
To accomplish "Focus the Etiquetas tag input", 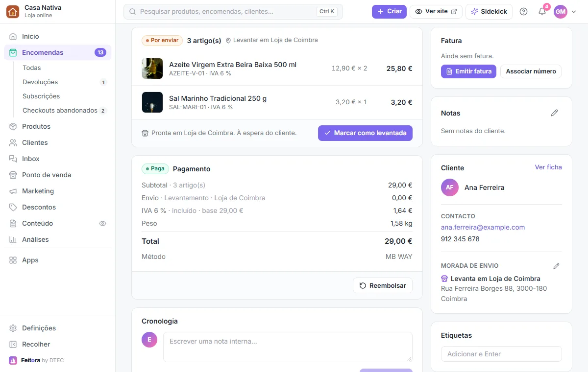I will point(501,354).
